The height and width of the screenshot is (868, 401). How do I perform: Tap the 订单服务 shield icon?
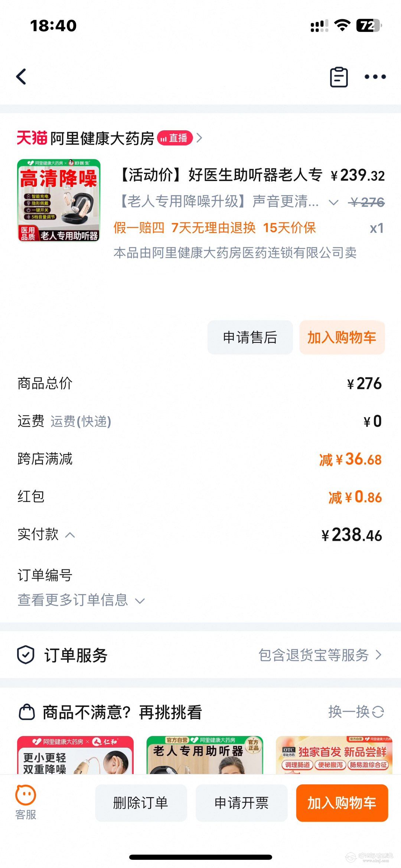point(26,655)
